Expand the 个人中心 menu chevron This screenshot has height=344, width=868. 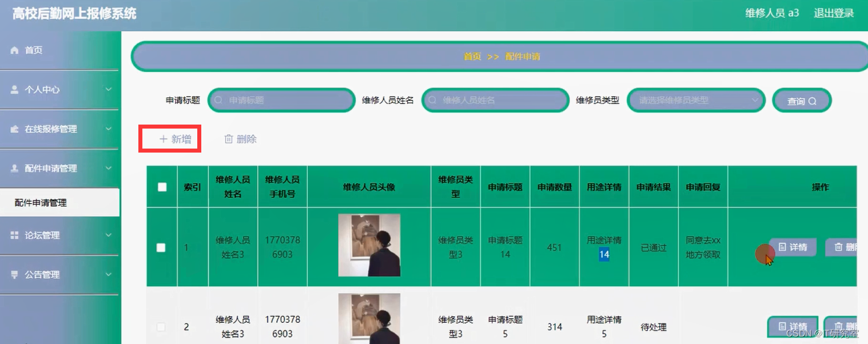tap(110, 90)
